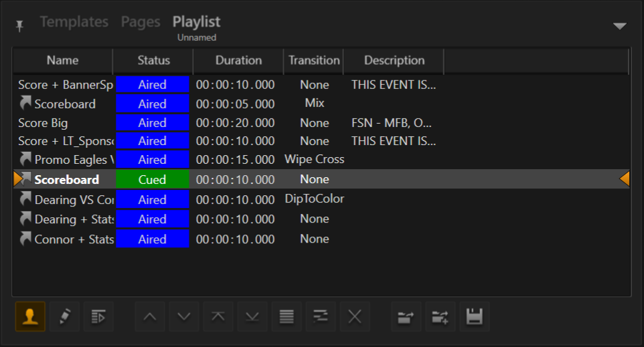Image resolution: width=644 pixels, height=347 pixels.
Task: Click the select all lines icon
Action: click(287, 316)
